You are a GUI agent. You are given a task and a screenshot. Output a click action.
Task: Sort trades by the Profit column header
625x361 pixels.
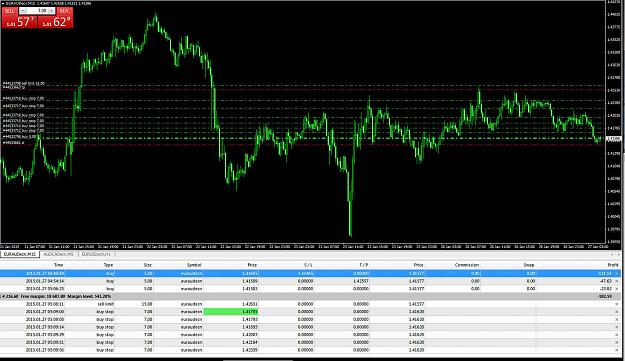(613, 265)
